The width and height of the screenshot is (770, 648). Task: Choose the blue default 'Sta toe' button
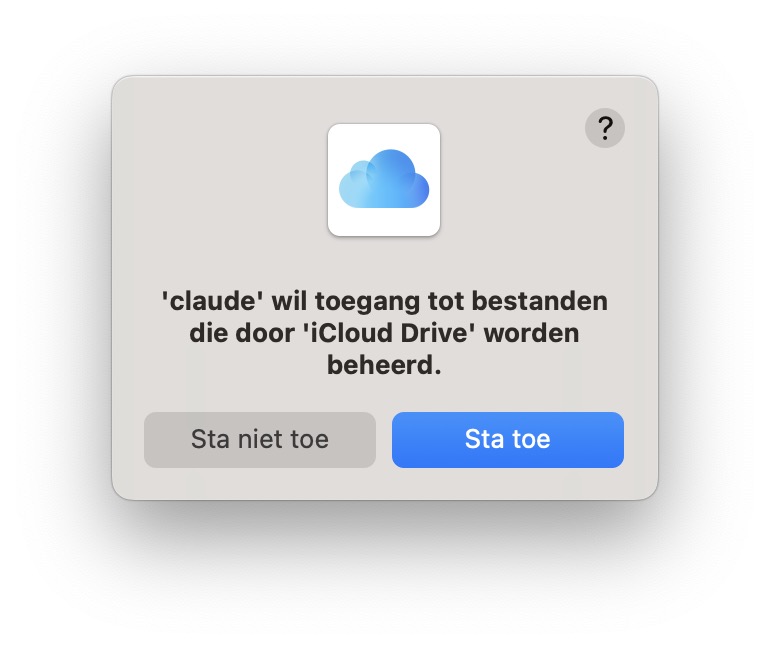tap(508, 439)
